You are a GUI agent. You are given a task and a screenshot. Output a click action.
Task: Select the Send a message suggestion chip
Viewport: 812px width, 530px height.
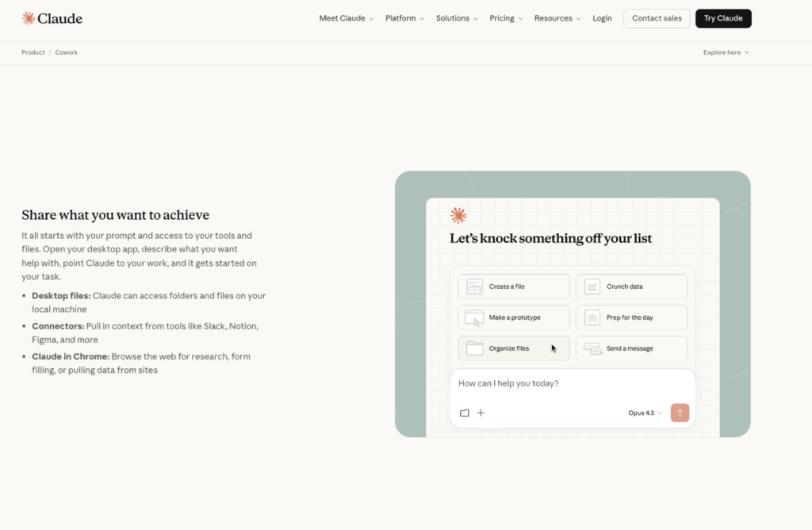[x=631, y=348]
